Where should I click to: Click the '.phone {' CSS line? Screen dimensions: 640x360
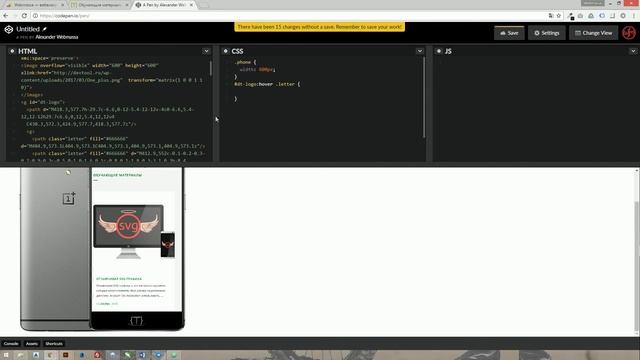(245, 62)
